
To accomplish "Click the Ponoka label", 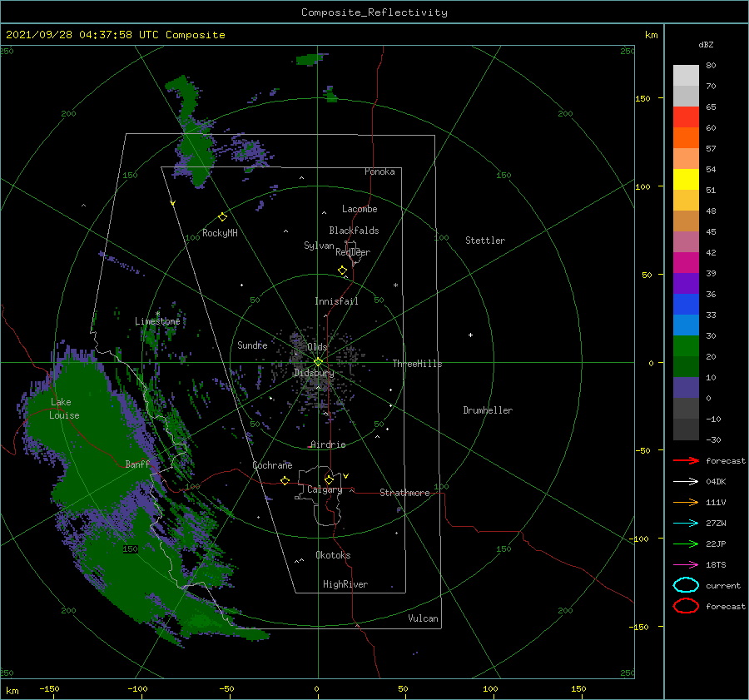I will [x=379, y=171].
